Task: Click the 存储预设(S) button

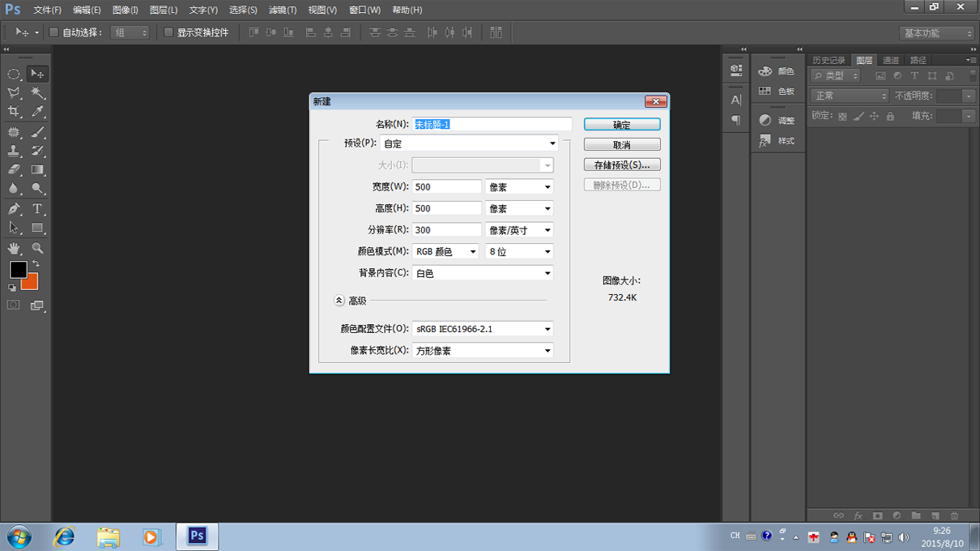Action: (622, 164)
